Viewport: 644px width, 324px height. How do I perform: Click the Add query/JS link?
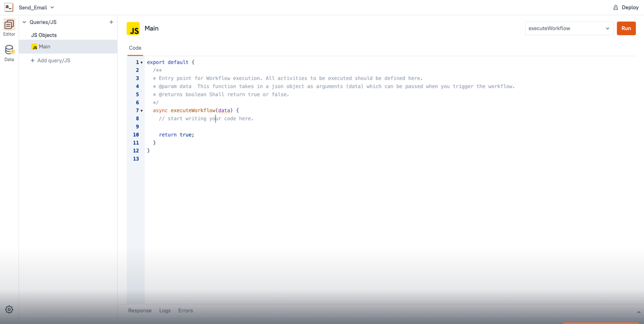pyautogui.click(x=50, y=60)
